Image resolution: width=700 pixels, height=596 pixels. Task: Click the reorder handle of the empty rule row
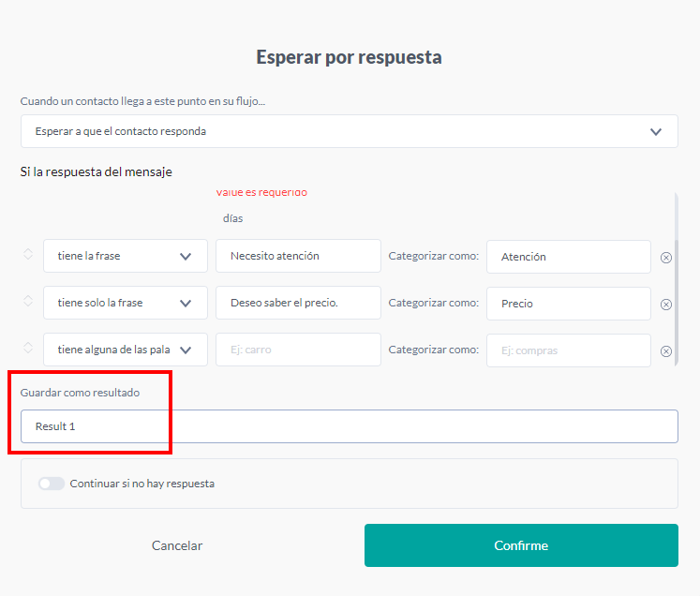pyautogui.click(x=28, y=349)
